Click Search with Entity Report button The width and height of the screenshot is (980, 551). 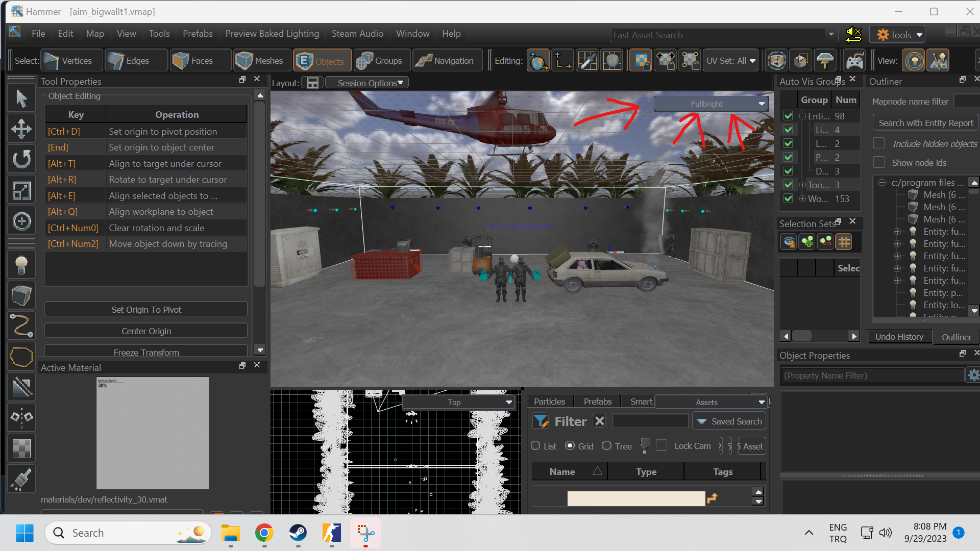(925, 123)
